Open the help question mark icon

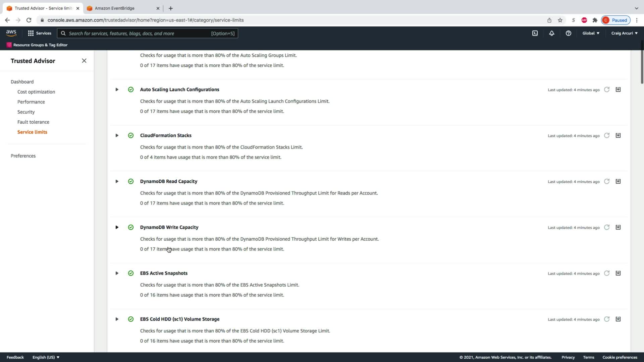click(568, 33)
